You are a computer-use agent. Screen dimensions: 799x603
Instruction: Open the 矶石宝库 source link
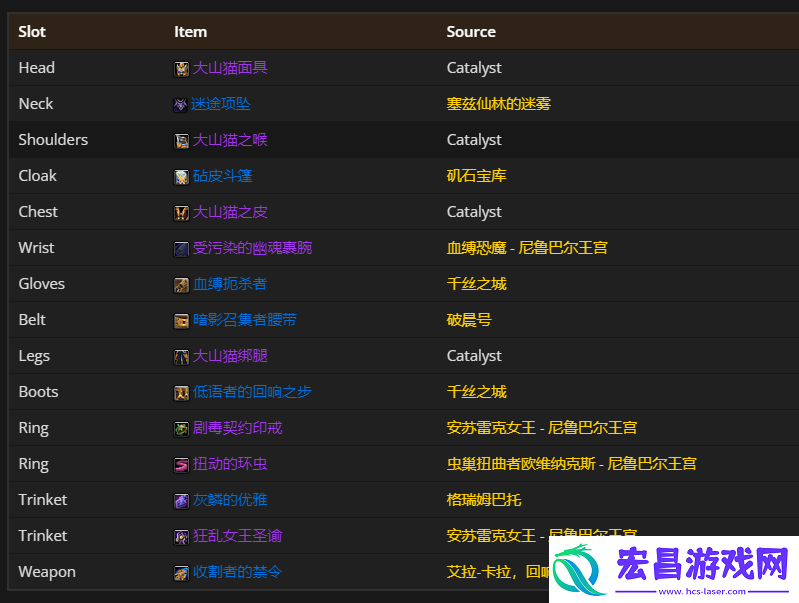click(476, 176)
